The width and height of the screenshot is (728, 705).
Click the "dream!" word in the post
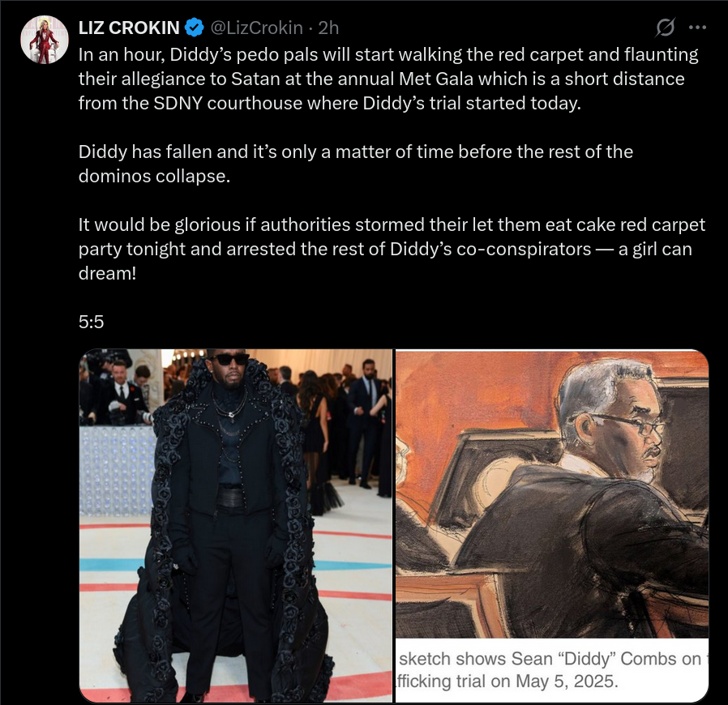(107, 273)
